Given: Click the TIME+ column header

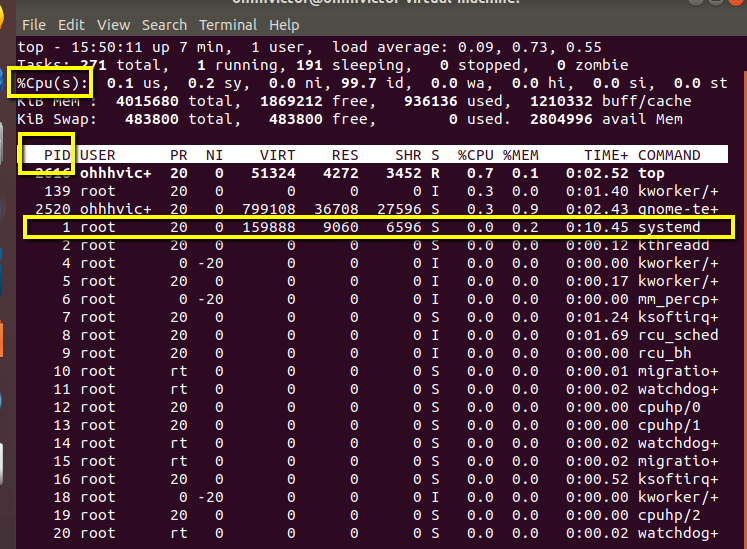Looking at the screenshot, I should coord(606,155).
